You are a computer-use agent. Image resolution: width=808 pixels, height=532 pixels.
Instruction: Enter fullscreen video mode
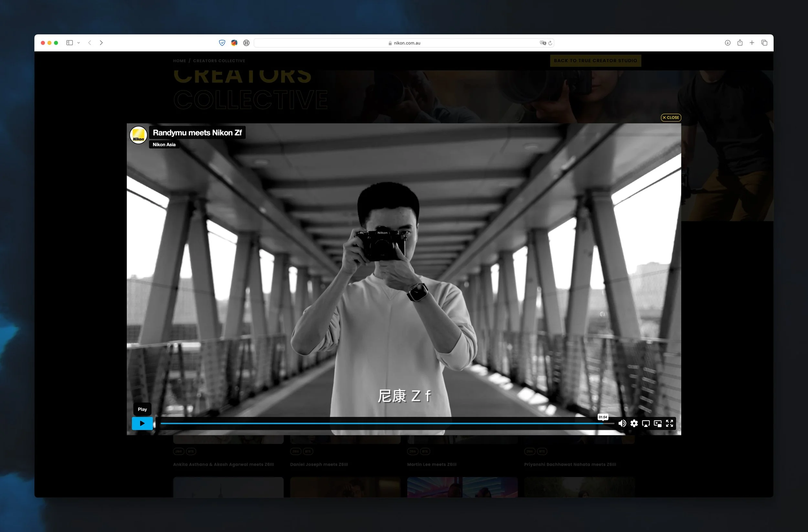click(669, 423)
